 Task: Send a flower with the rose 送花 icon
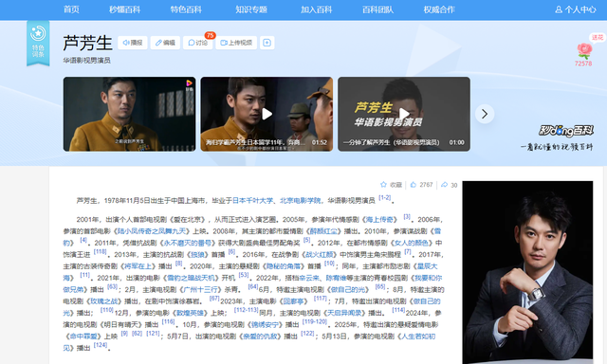584,50
